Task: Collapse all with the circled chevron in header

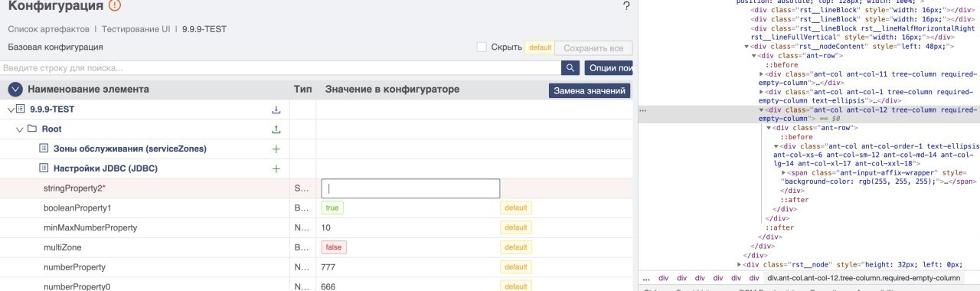Action: (x=15, y=90)
